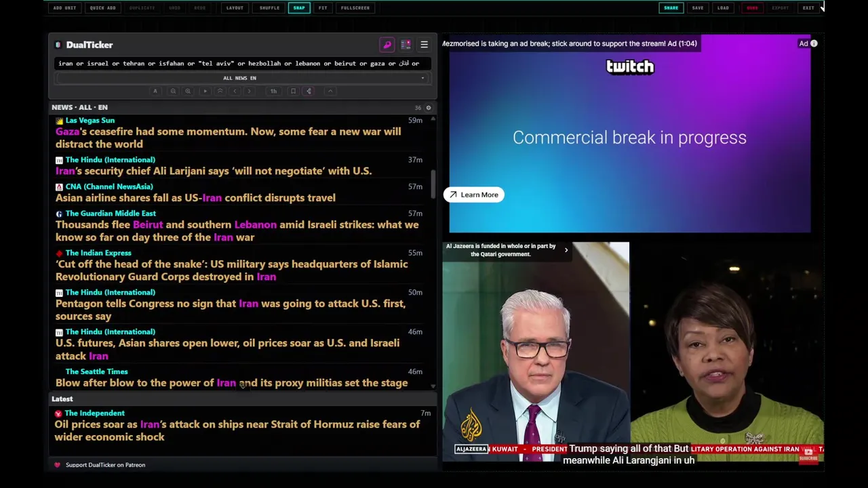
Task: Click The Guardian Middle East source icon
Action: pyautogui.click(x=59, y=213)
